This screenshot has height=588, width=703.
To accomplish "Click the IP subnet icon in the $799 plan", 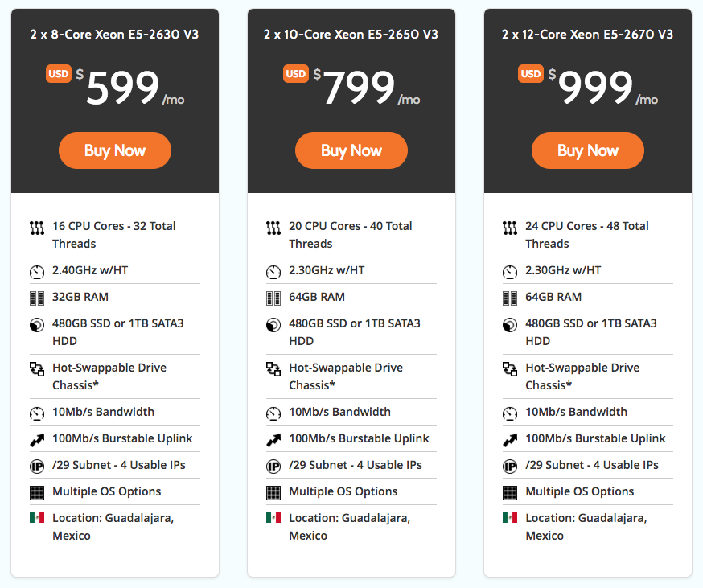I will pyautogui.click(x=273, y=467).
